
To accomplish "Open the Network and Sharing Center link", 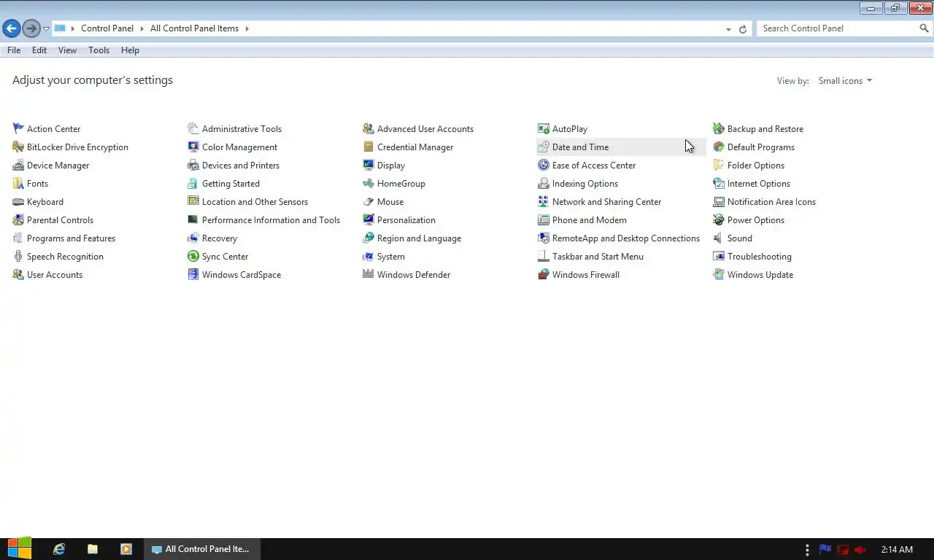I will point(606,202).
